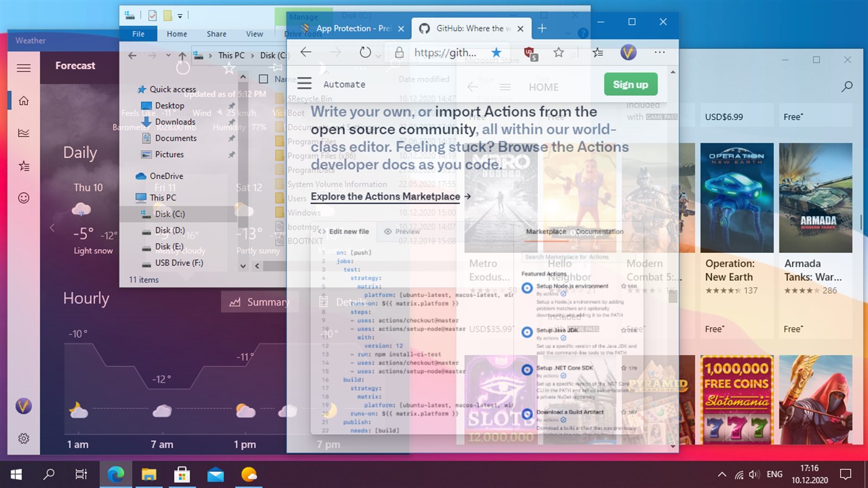Open Weather app settings via gear icon
This screenshot has width=868, height=488.
[24, 438]
